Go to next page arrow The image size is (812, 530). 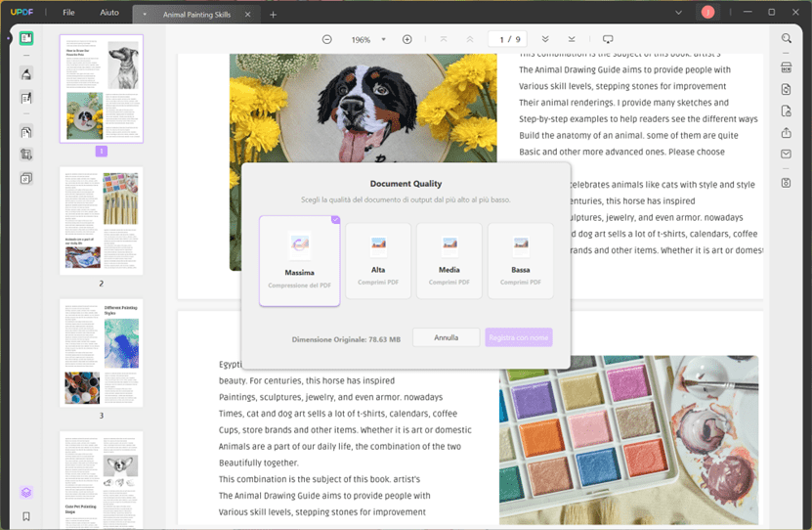point(545,39)
